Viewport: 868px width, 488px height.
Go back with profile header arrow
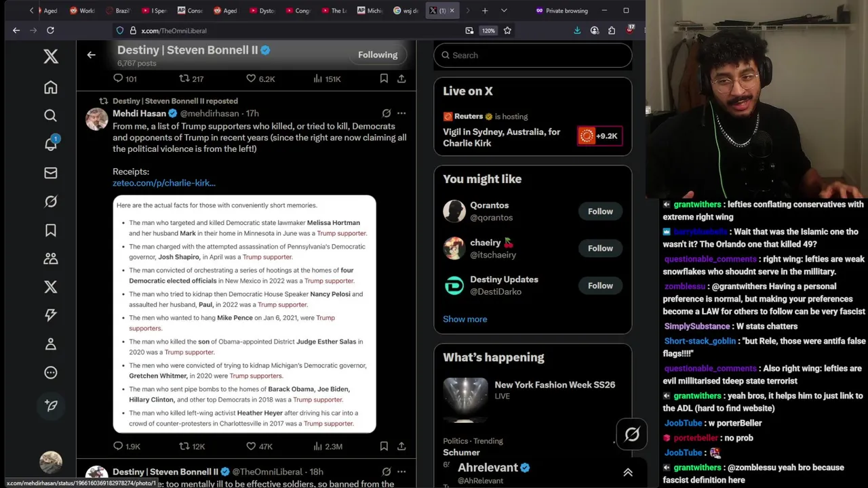[92, 55]
